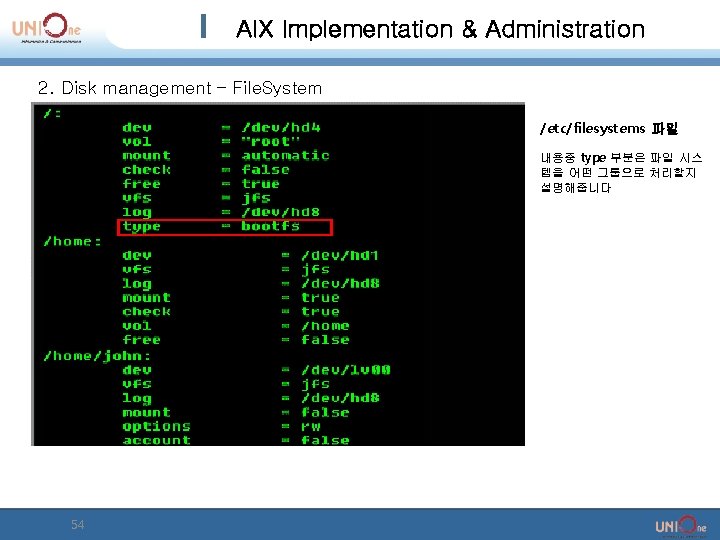Select the value 'bootfs'
The image size is (720, 540).
tap(270, 225)
